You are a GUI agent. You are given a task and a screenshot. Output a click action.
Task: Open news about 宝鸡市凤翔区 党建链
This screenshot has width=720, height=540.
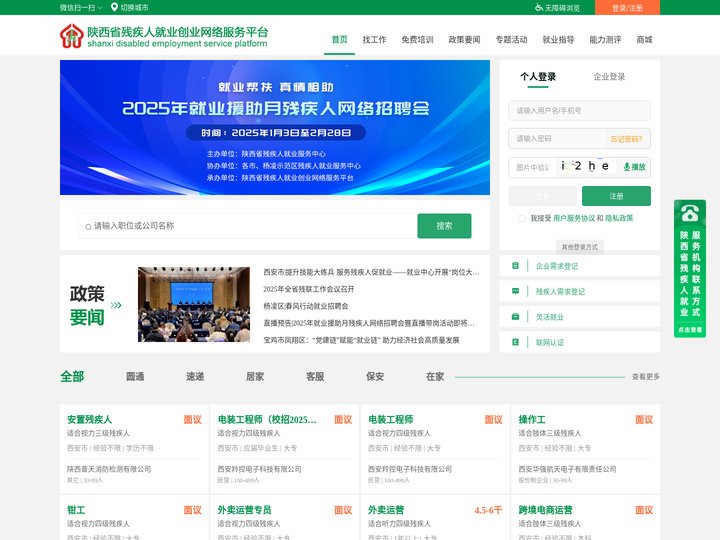coord(361,340)
